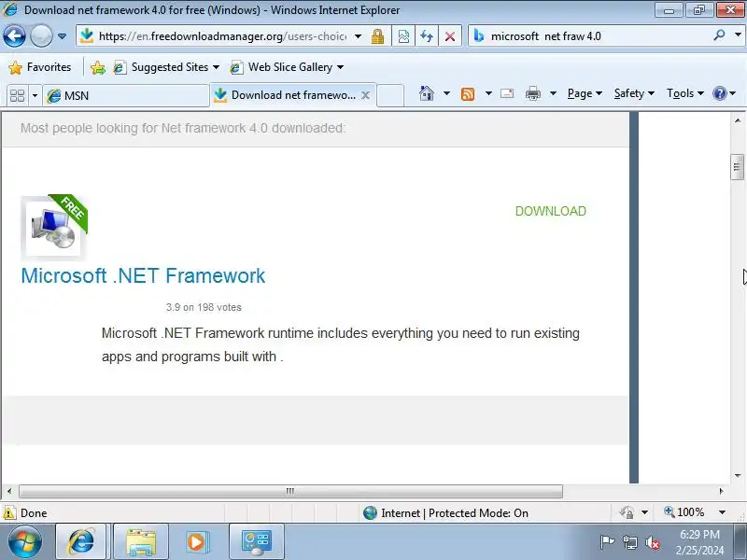Click the '3.9 on 198 votes' rating text
This screenshot has height=560, width=747.
[x=204, y=308]
